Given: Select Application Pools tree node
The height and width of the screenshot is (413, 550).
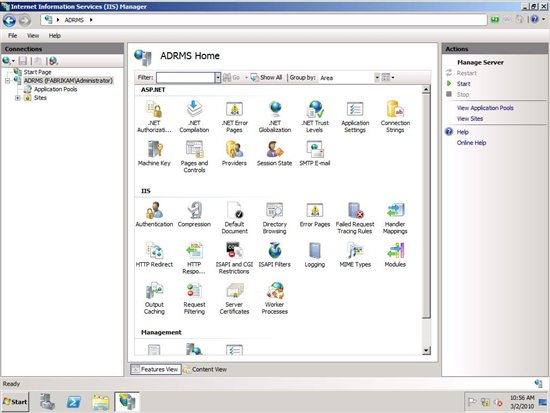Looking at the screenshot, I should [55, 89].
